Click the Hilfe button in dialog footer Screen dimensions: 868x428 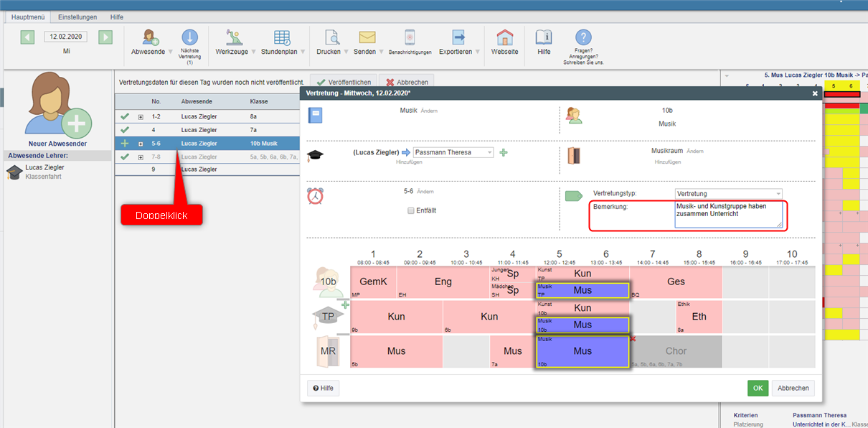coord(323,388)
